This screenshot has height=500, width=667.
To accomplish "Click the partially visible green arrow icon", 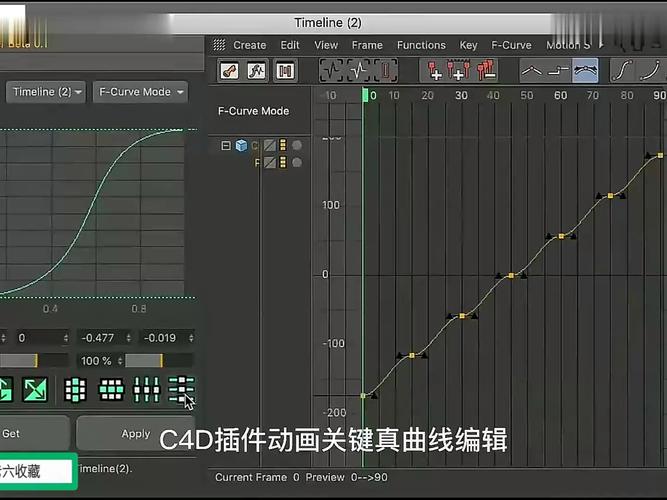I will click(x=6, y=390).
